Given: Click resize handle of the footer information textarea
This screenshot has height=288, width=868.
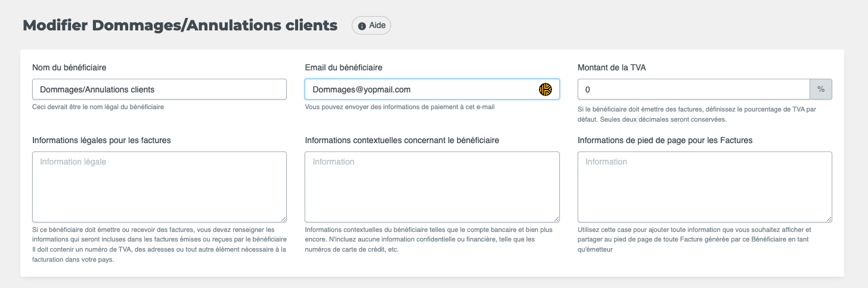Looking at the screenshot, I should [829, 219].
